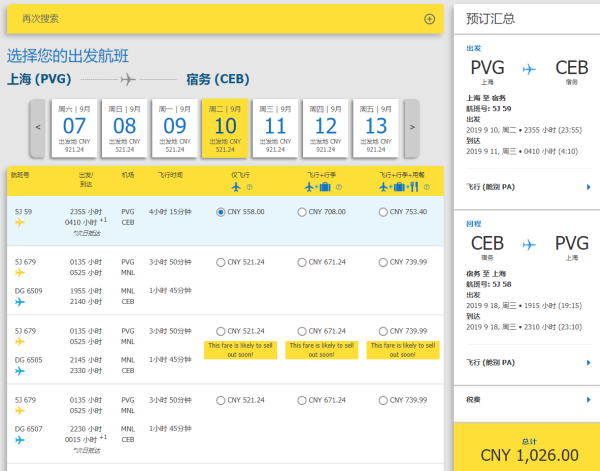Click the blue plane icon under DG 6507
Screen dimensions: 600x471
tap(19, 440)
